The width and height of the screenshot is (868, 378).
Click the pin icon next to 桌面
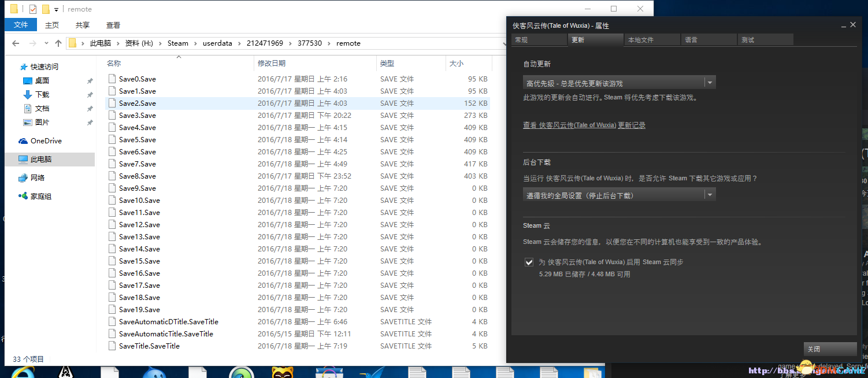click(x=90, y=81)
